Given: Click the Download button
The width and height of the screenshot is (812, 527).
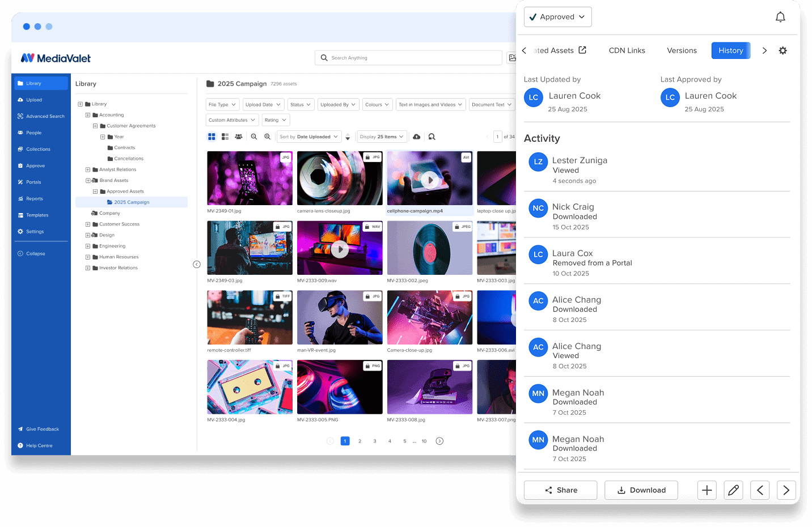Looking at the screenshot, I should (x=641, y=490).
